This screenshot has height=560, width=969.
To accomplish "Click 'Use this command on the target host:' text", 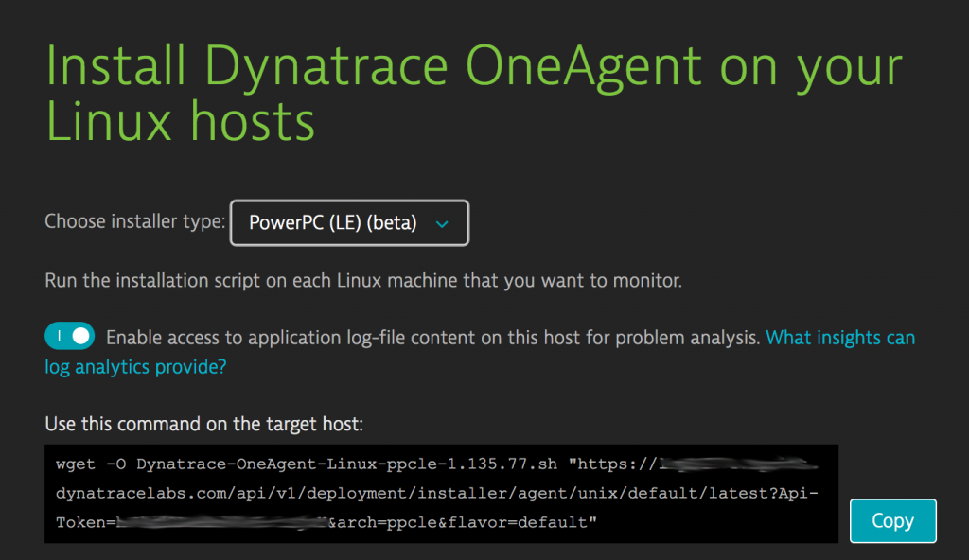I will click(204, 424).
